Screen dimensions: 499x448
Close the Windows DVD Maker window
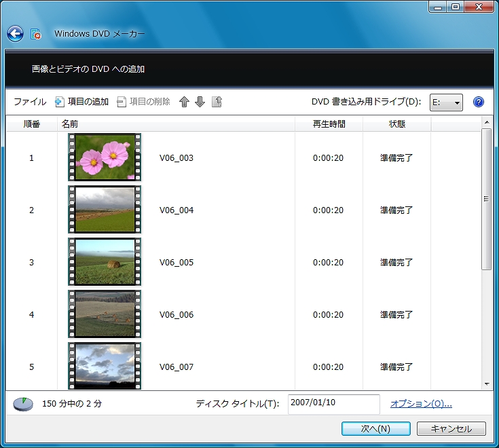479,7
